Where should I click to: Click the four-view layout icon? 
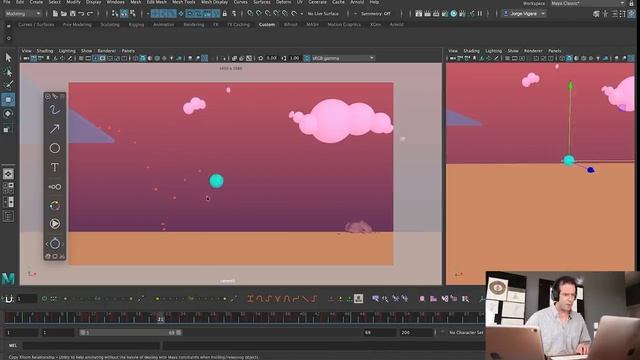tap(8, 188)
